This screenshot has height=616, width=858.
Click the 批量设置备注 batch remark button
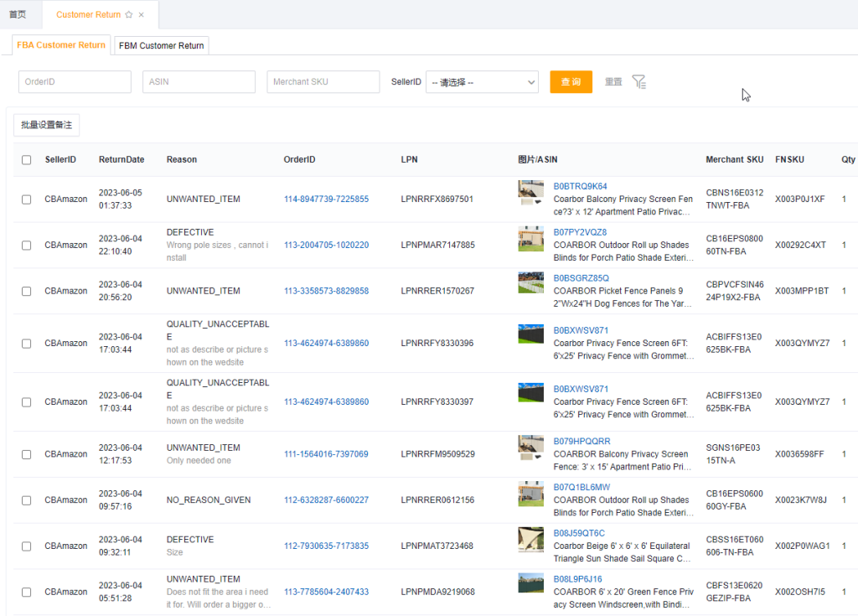click(47, 125)
